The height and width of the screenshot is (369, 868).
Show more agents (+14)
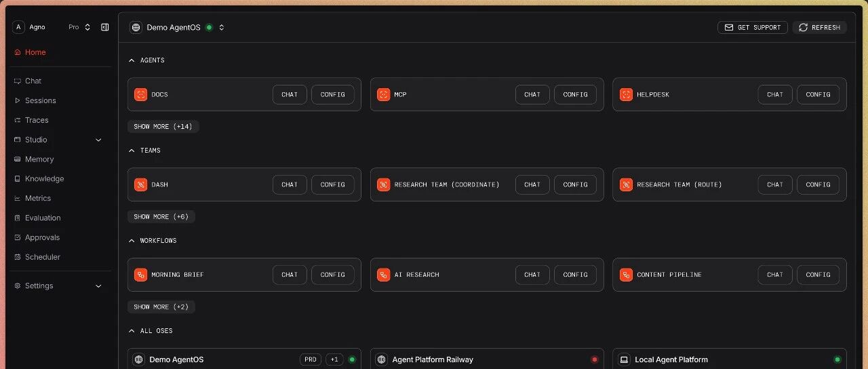163,127
